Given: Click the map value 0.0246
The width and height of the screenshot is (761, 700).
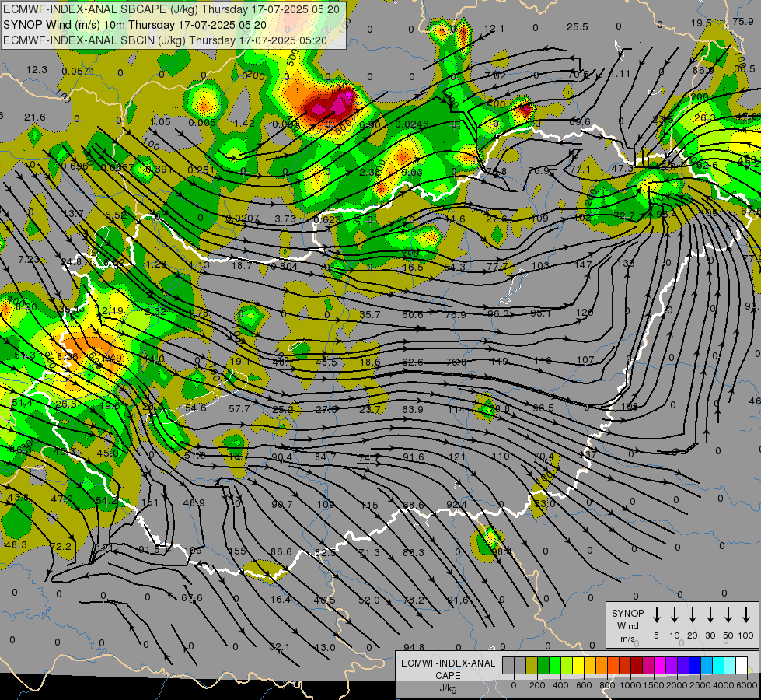Looking at the screenshot, I should pyautogui.click(x=411, y=124).
